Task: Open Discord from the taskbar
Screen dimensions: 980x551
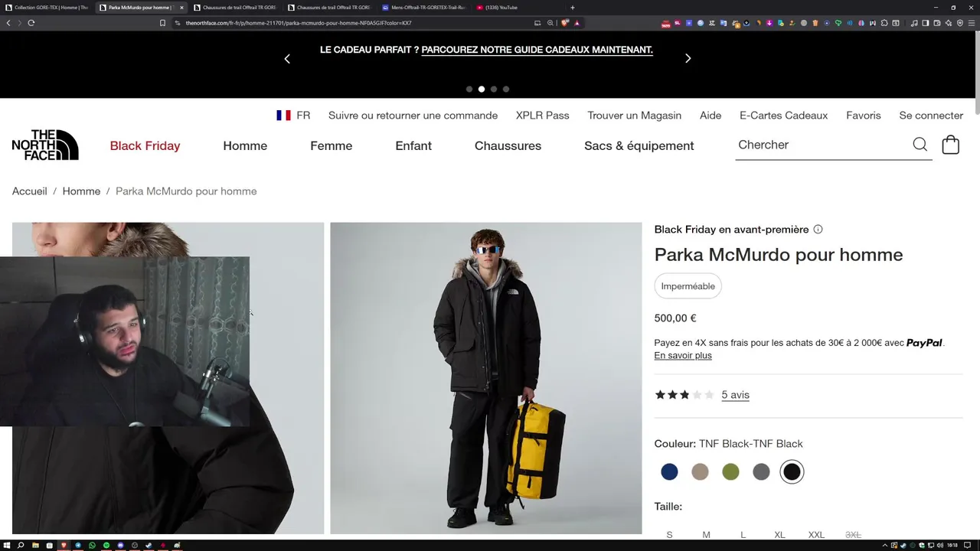Action: tap(120, 546)
